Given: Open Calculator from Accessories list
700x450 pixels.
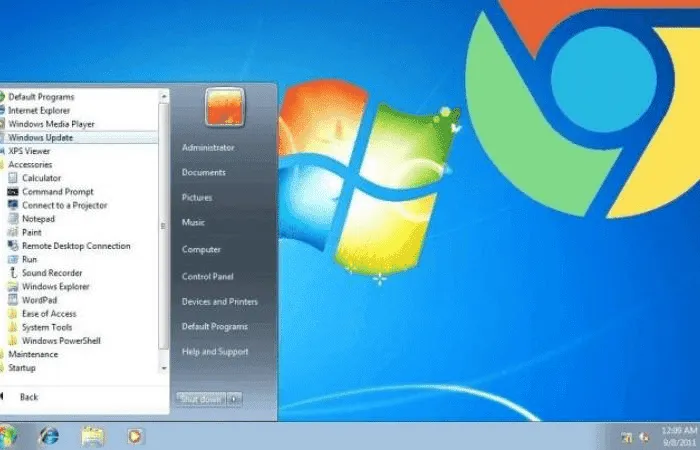Looking at the screenshot, I should tap(41, 178).
